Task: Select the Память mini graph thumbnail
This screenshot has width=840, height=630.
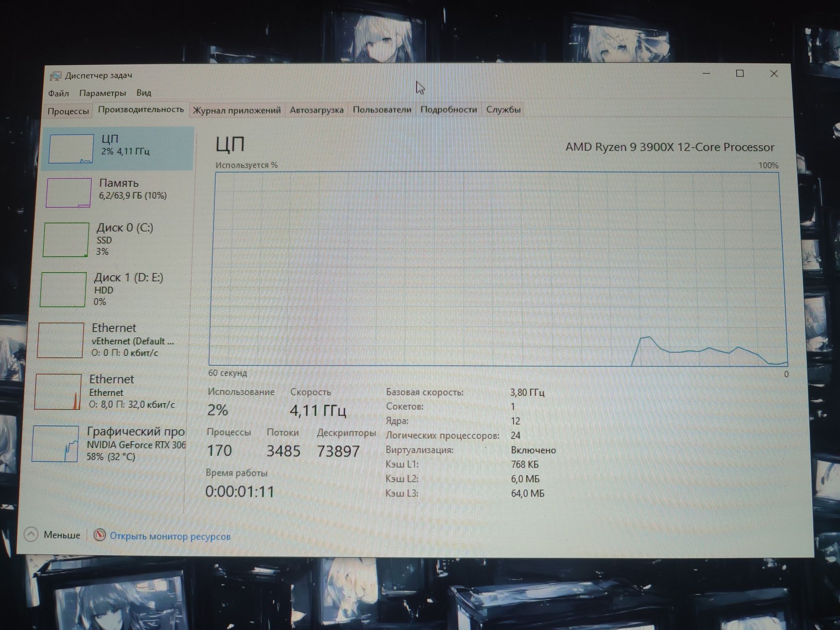Action: 68,193
